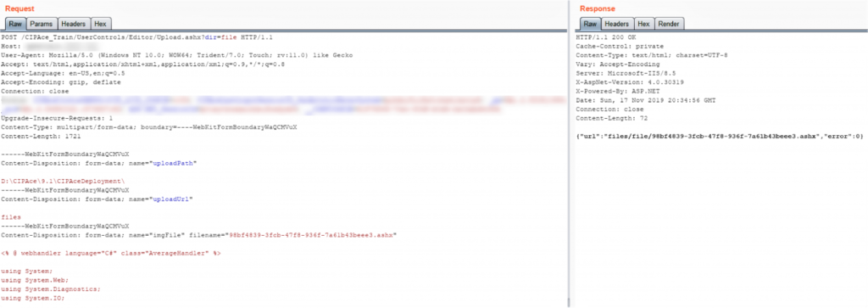Open the Response Render tab

(670, 24)
